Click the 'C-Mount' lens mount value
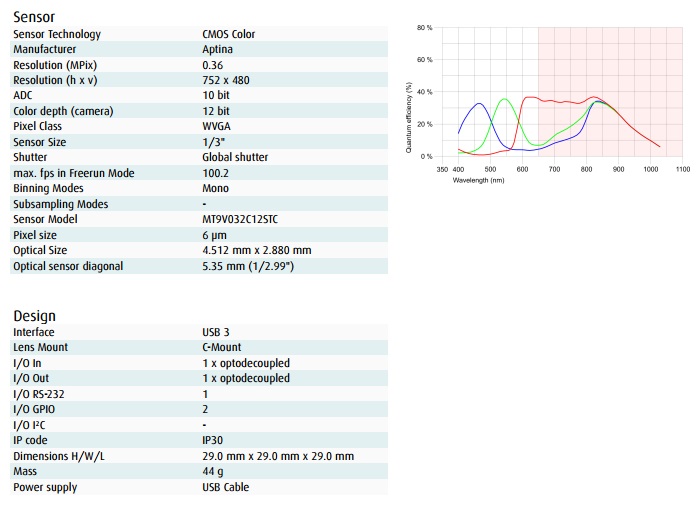The height and width of the screenshot is (514, 699). click(x=222, y=347)
